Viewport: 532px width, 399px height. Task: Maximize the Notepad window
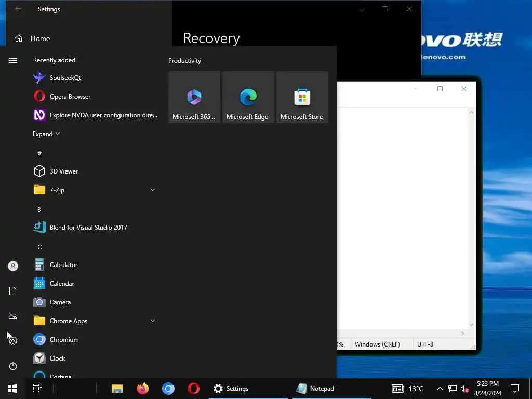[x=440, y=89]
